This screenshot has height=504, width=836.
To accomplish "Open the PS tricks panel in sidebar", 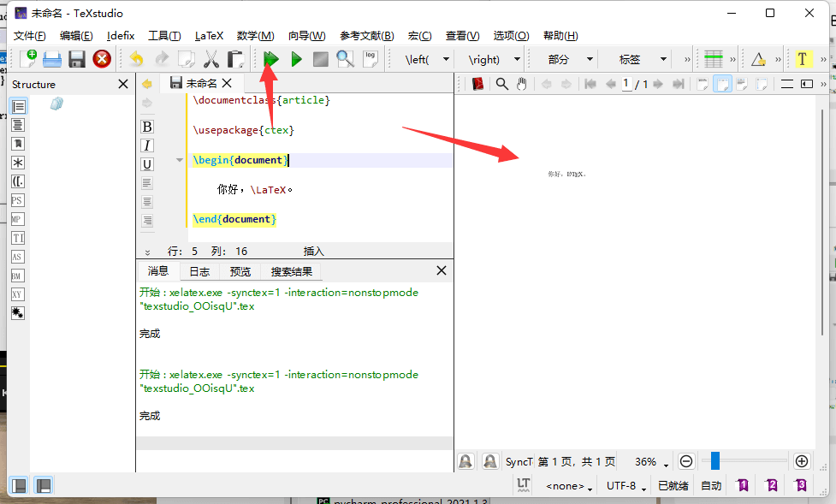I will click(x=17, y=200).
